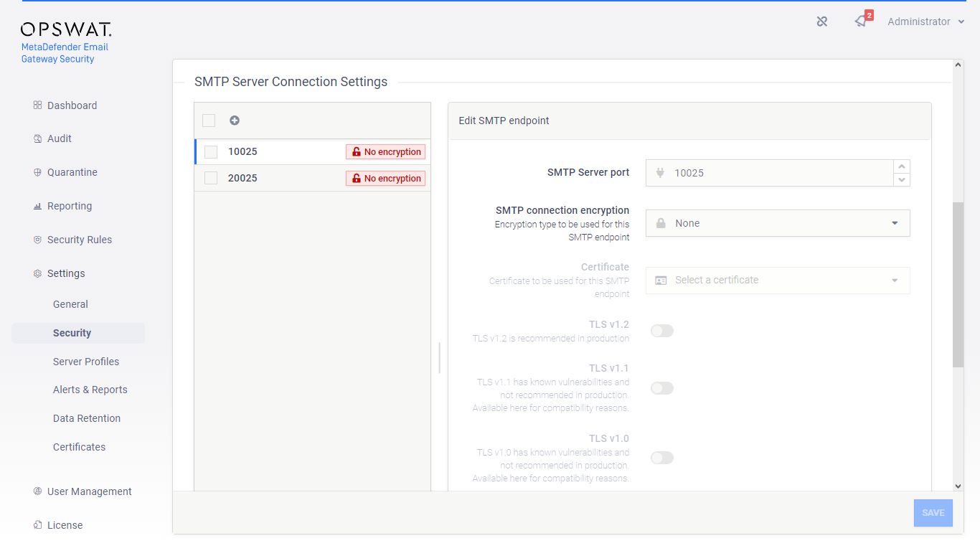980x551 pixels.
Task: Click No encryption badge on 10025
Action: [386, 152]
